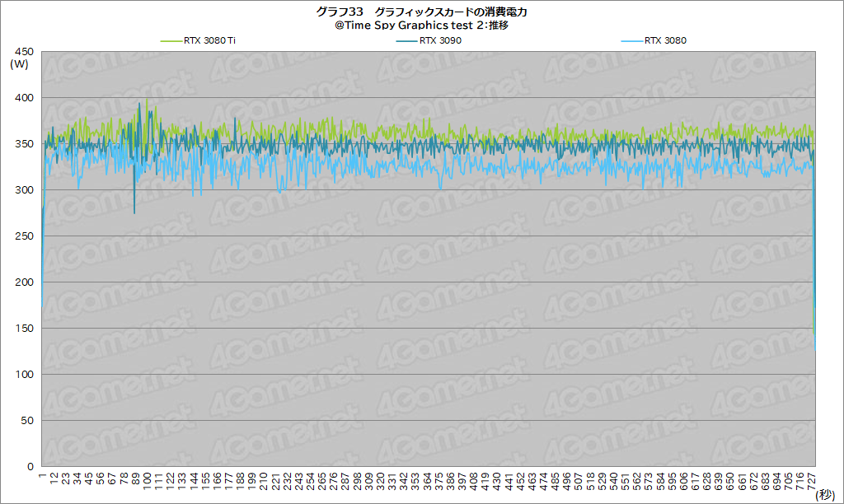This screenshot has width=844, height=504.
Task: Click the (秒) x-axis unit label
Action: click(x=825, y=494)
